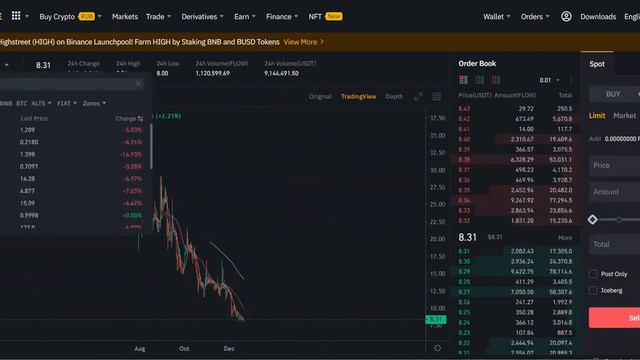
Task: Open ALTS market filter dropdown
Action: 41,103
